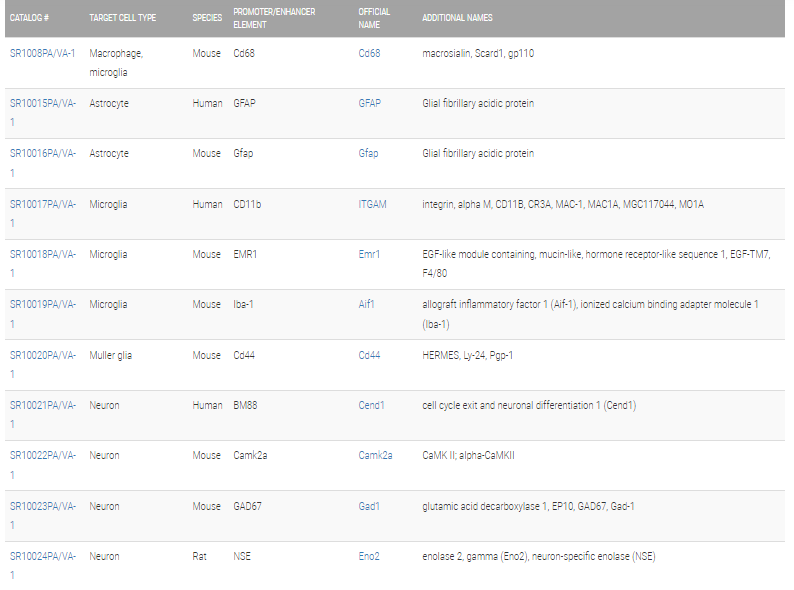The width and height of the screenshot is (794, 590).
Task: Follow the ITGAM official name link
Action: (x=372, y=204)
